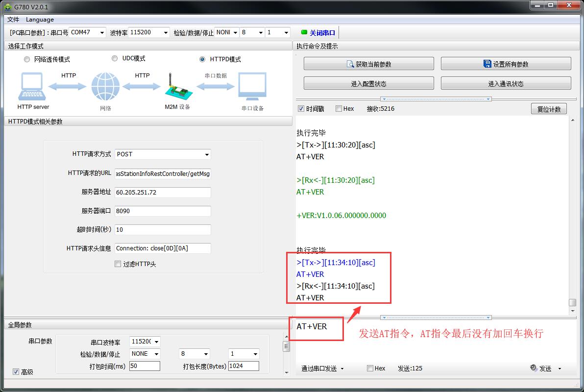This screenshot has width=584, height=392.
Task: Click the 进入配置状态 button
Action: [x=368, y=84]
